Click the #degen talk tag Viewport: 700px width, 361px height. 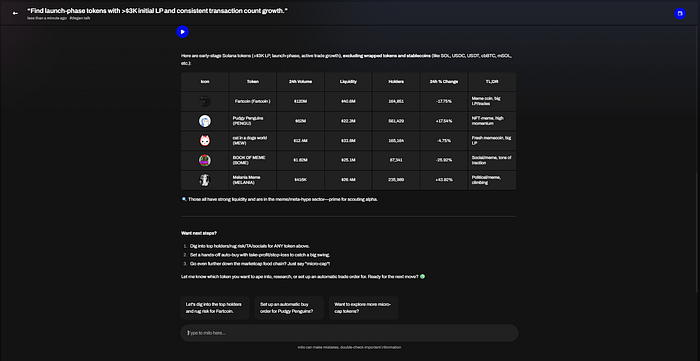[80, 18]
